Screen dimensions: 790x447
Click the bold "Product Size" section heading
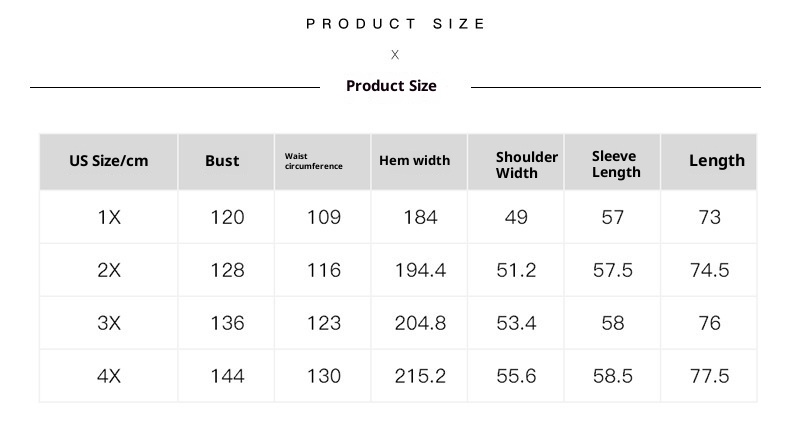point(391,86)
